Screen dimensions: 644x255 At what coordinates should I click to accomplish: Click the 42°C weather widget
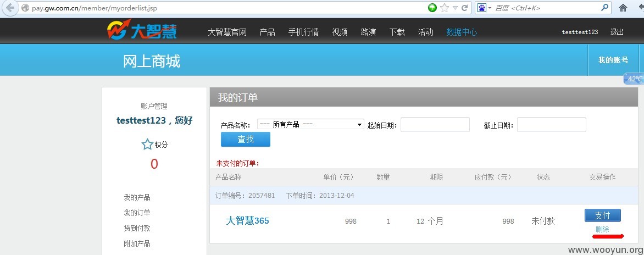pos(634,79)
